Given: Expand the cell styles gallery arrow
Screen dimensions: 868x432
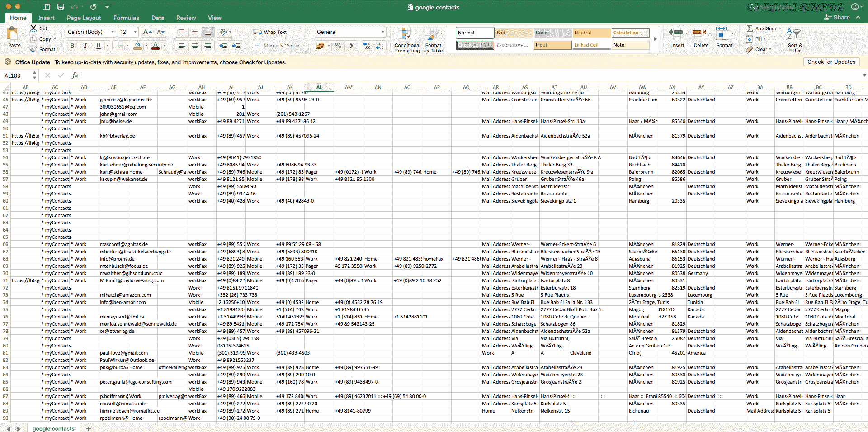Looking at the screenshot, I should (656, 39).
